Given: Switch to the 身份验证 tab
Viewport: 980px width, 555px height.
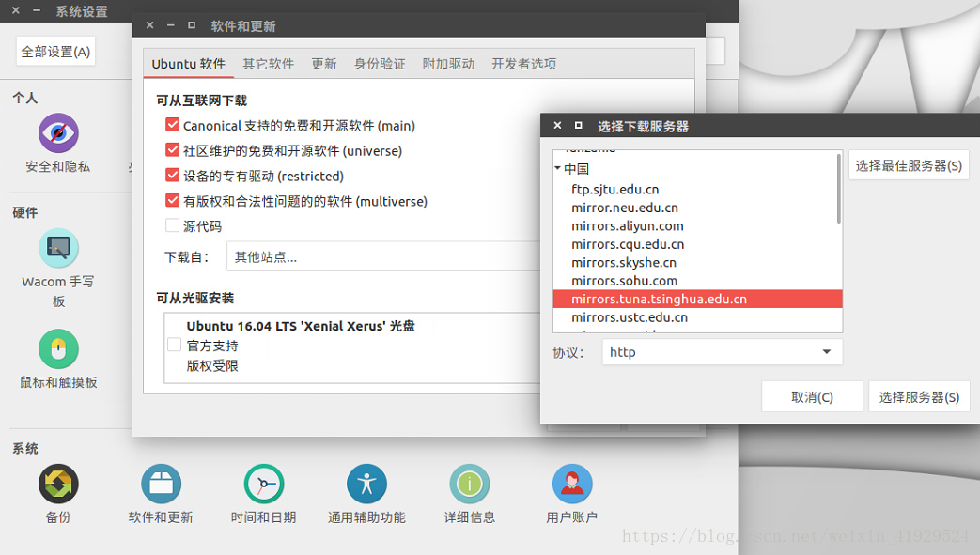Looking at the screenshot, I should [380, 64].
